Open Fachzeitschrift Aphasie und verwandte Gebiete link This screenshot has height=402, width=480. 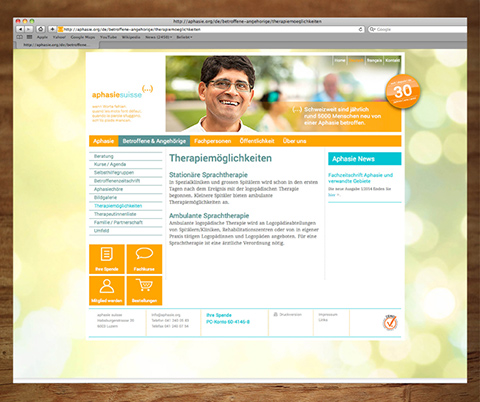[360, 178]
